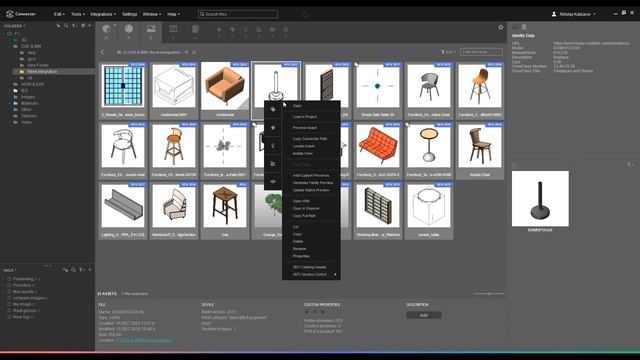Click star favorite icon beside context menu

point(273,127)
